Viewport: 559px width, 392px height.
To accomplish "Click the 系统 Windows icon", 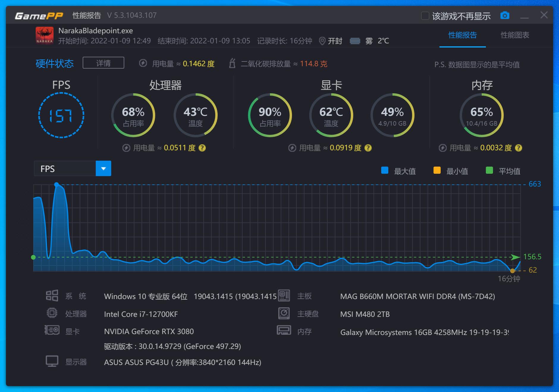I will (x=52, y=296).
